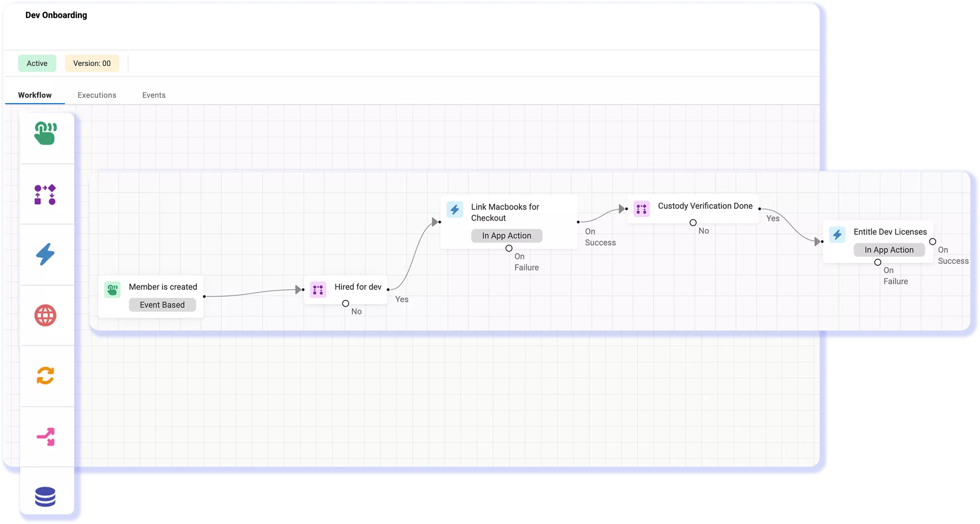Click the Dev Onboarding workflow title
Viewport: 980px width, 524px height.
pyautogui.click(x=56, y=15)
